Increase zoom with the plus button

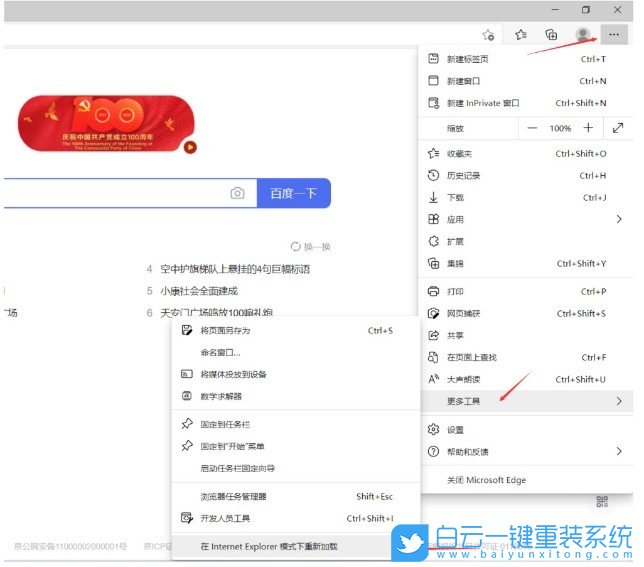(x=588, y=128)
